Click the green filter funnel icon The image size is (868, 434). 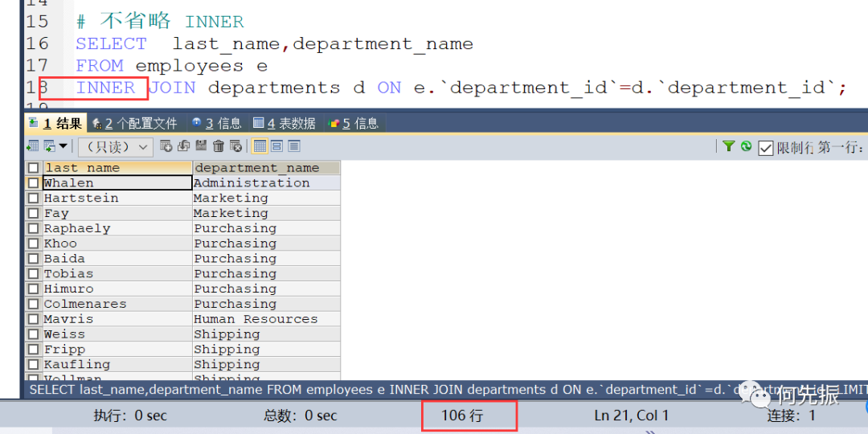pyautogui.click(x=728, y=146)
